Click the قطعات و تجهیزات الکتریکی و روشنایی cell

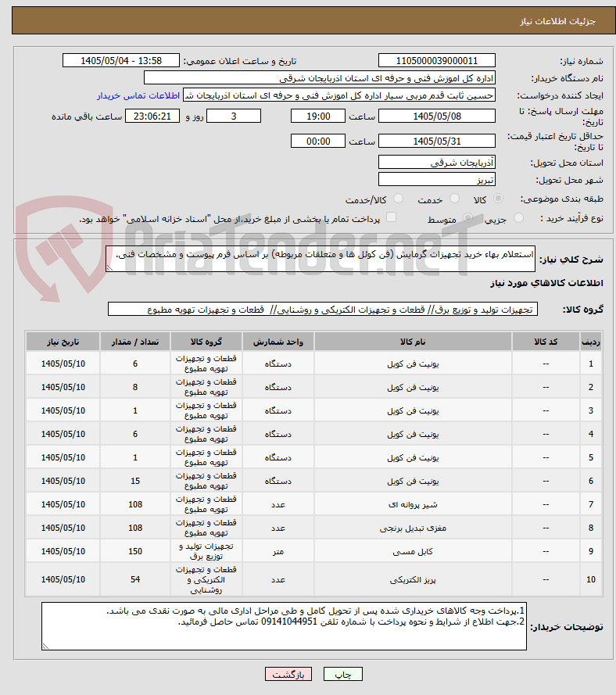point(206,579)
